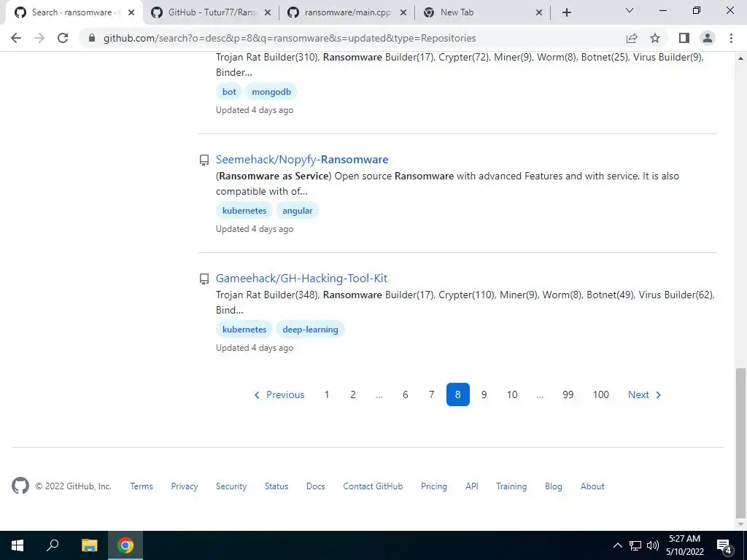
Task: Click the browser back arrow
Action: (16, 38)
